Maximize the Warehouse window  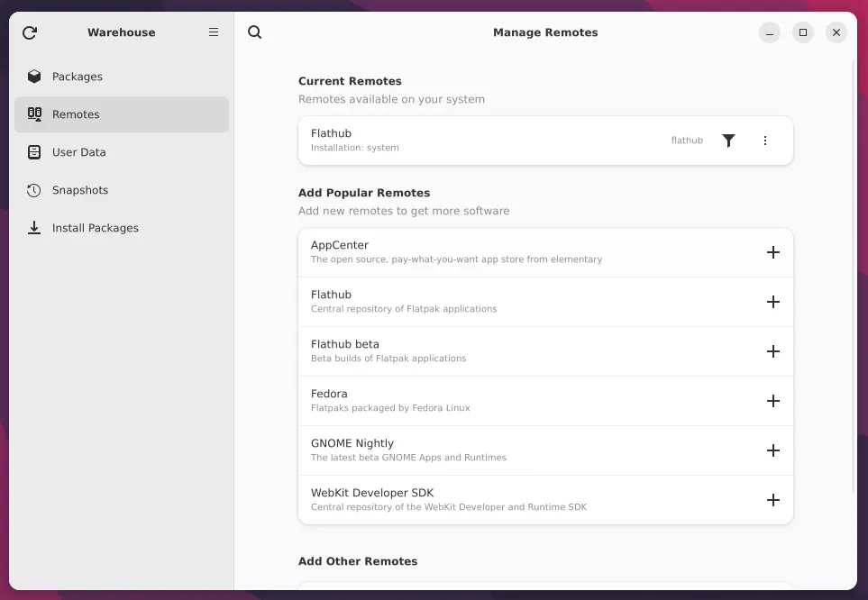(802, 32)
